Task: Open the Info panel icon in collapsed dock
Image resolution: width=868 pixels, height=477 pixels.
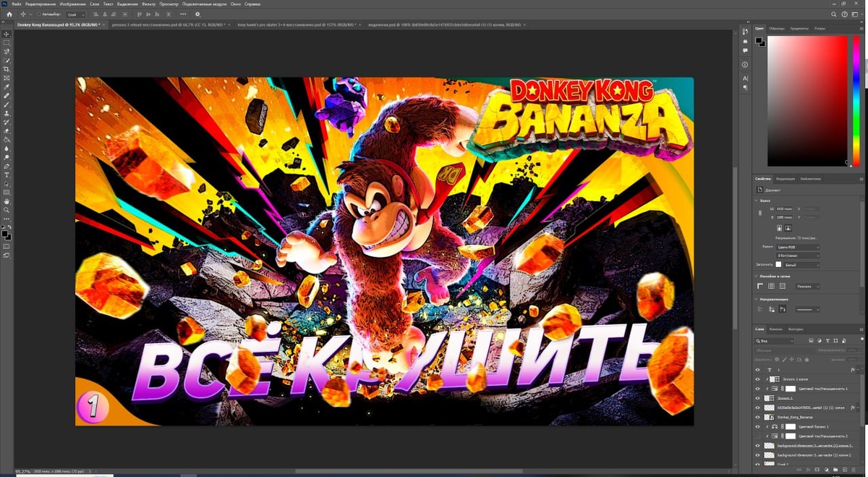Action: click(x=745, y=64)
